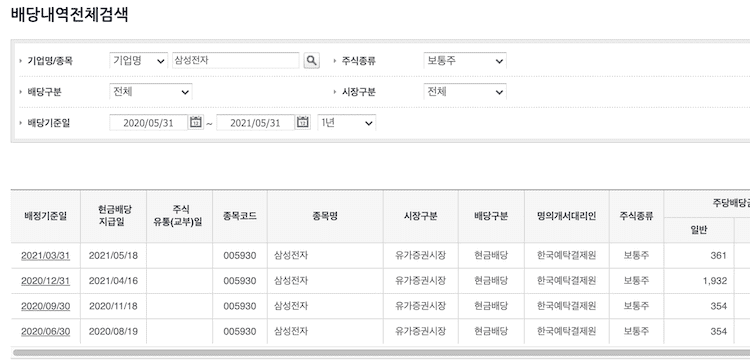Click the 배정기준일 column header

46,216
